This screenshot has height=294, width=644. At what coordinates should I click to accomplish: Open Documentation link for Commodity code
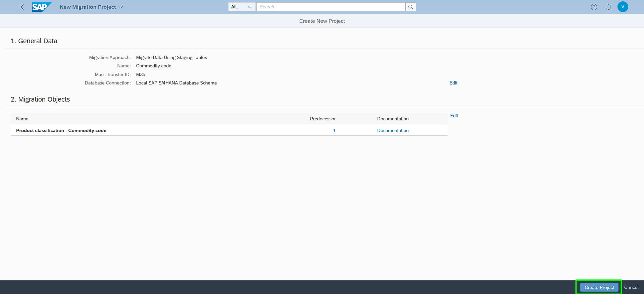tap(393, 130)
